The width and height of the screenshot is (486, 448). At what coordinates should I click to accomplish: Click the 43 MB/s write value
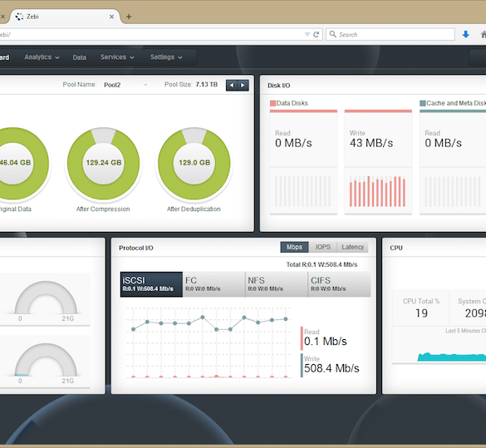371,143
